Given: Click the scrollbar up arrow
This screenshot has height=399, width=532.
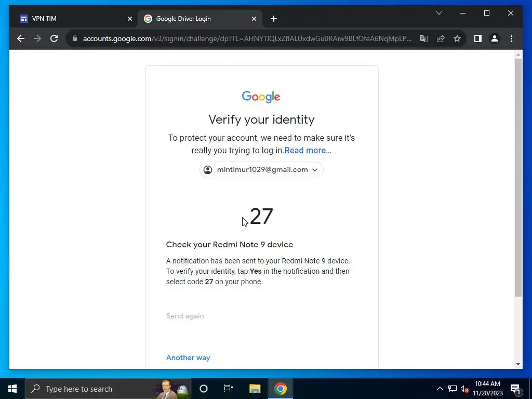Looking at the screenshot, I should tap(518, 54).
